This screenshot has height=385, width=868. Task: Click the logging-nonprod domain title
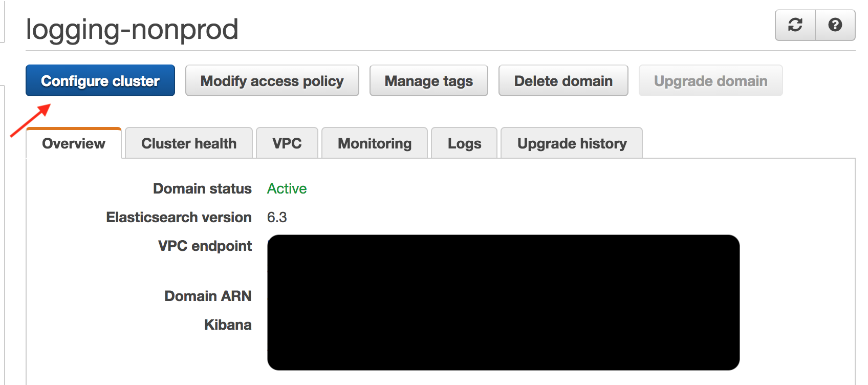132,29
